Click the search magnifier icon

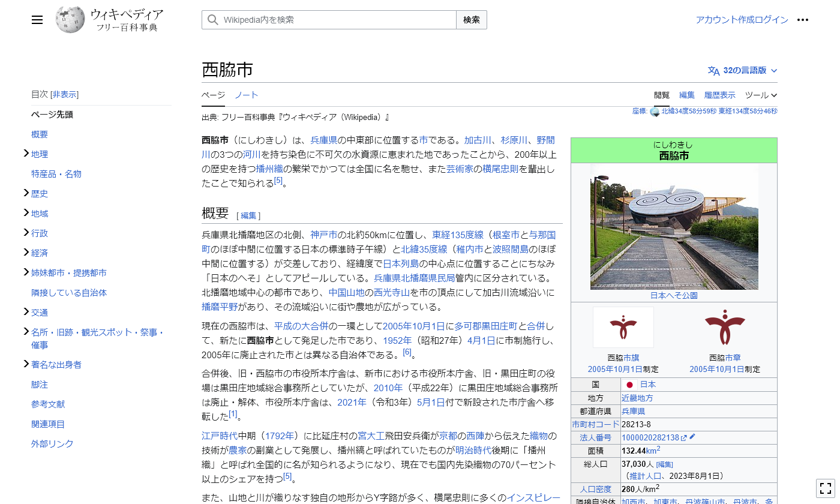point(212,20)
